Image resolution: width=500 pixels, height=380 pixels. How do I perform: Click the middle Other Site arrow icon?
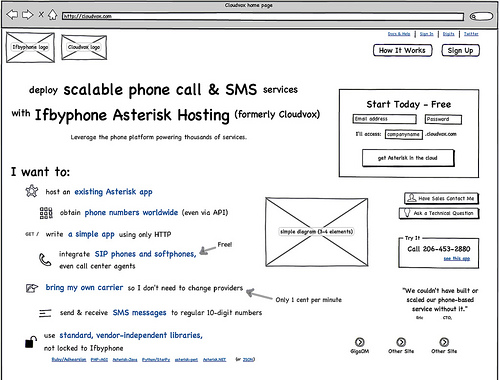(401, 342)
